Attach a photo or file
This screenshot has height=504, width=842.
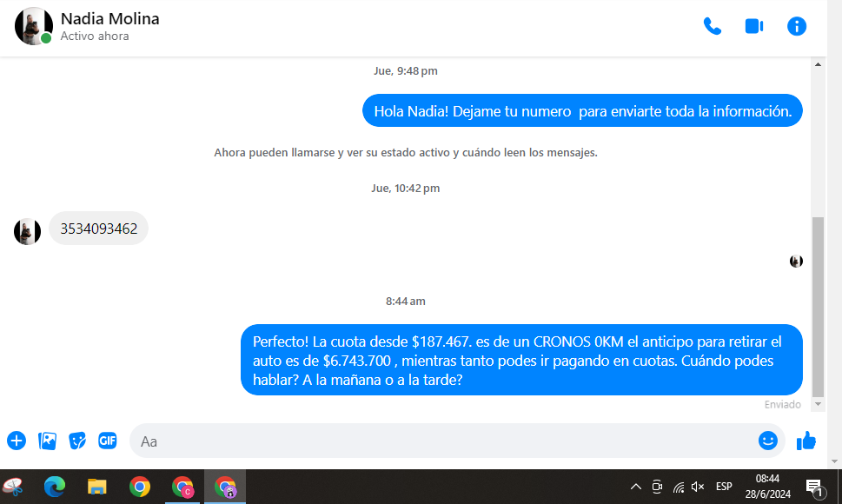47,441
